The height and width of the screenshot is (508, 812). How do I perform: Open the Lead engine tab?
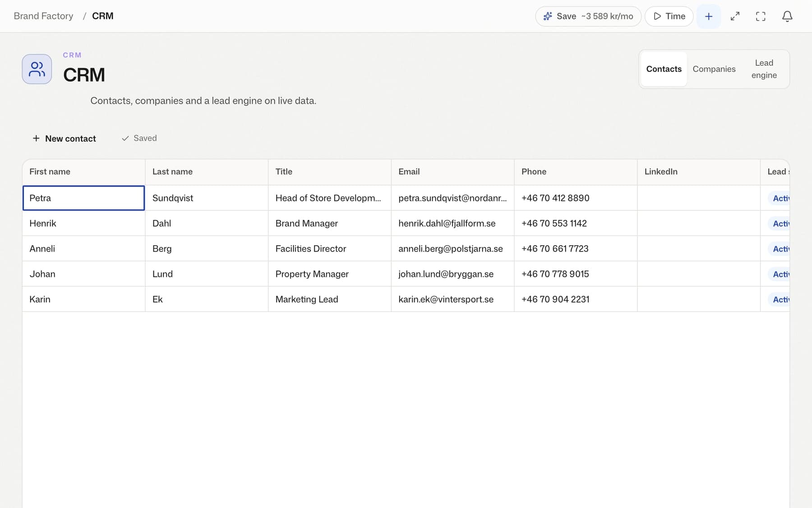click(764, 69)
